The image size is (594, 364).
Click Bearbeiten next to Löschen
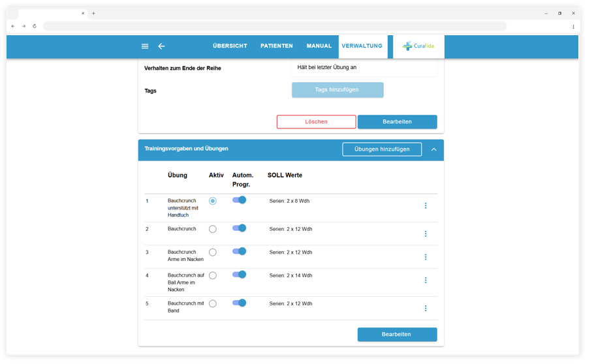click(398, 121)
